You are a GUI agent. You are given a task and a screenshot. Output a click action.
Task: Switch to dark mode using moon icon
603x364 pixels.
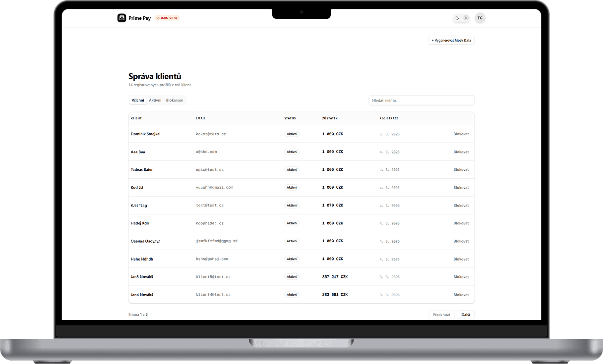(457, 18)
